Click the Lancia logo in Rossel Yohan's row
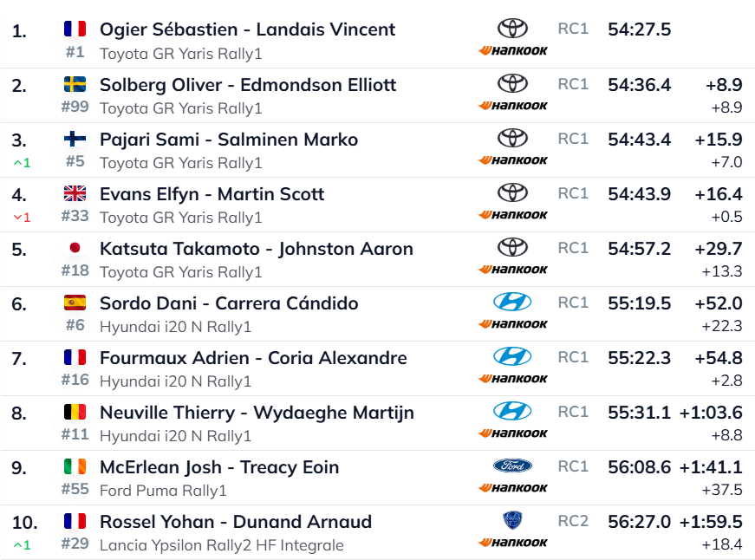Viewport: 755px width, 560px height. click(x=512, y=520)
